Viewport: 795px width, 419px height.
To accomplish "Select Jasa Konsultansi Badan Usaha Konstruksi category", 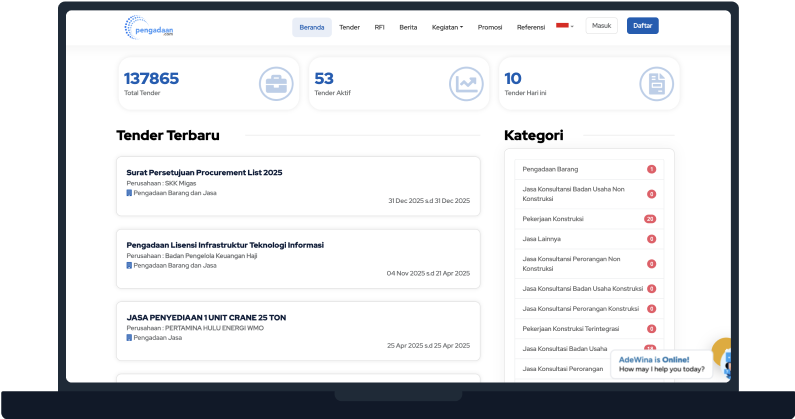I will [589, 289].
